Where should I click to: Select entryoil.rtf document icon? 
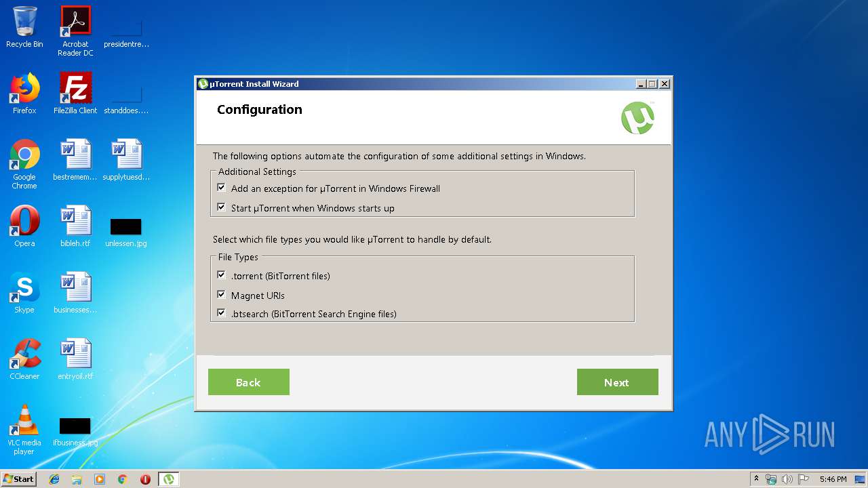click(75, 359)
